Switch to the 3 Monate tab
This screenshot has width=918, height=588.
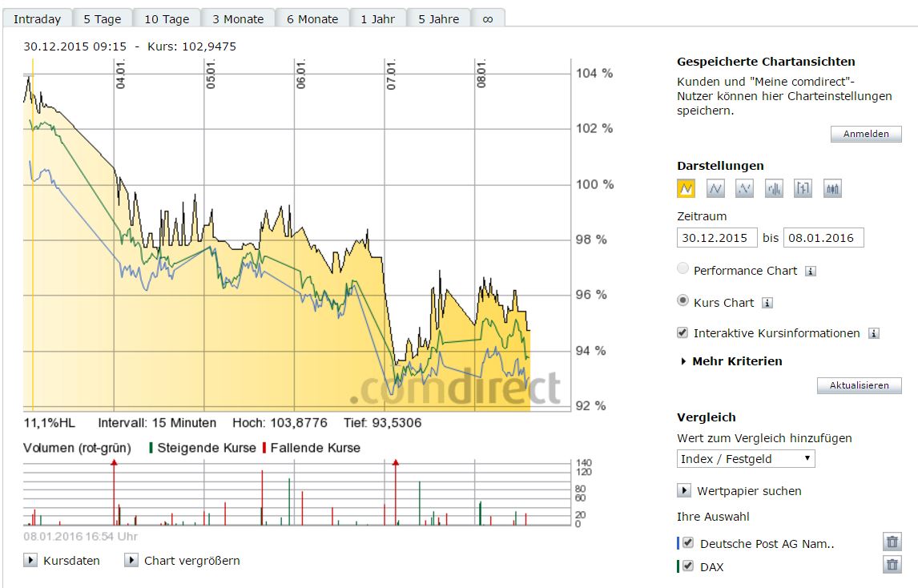pyautogui.click(x=238, y=18)
